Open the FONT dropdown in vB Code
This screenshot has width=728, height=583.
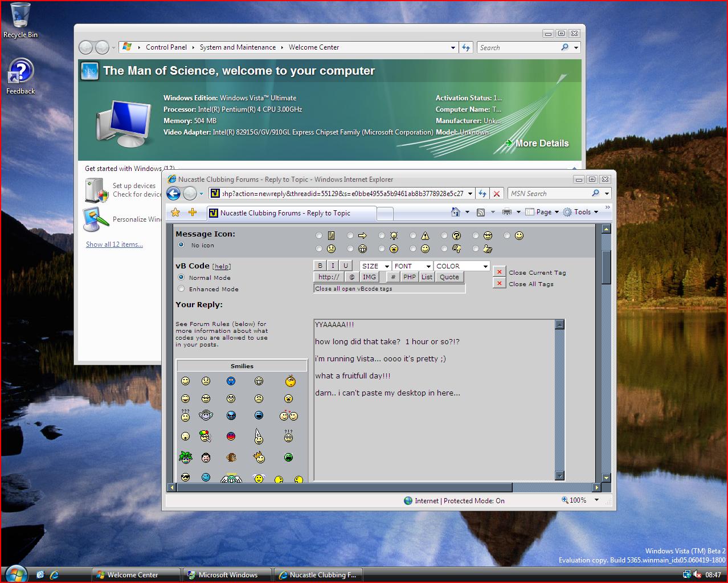(x=412, y=266)
